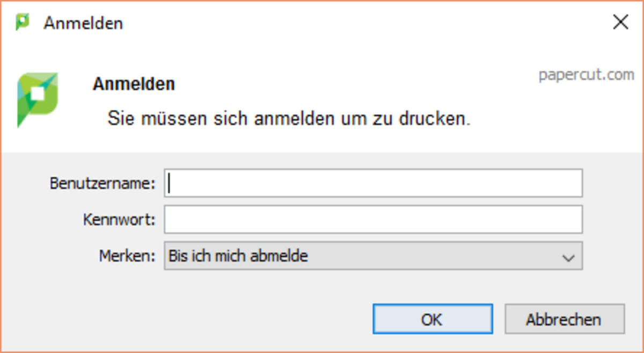Click the bold "Anmelden" heading
644x353 pixels.
point(134,84)
